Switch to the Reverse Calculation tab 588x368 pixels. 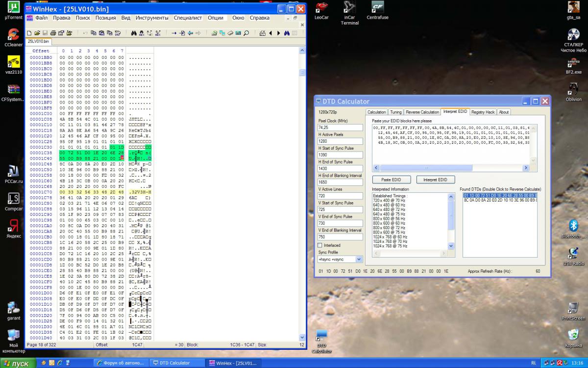pos(422,112)
